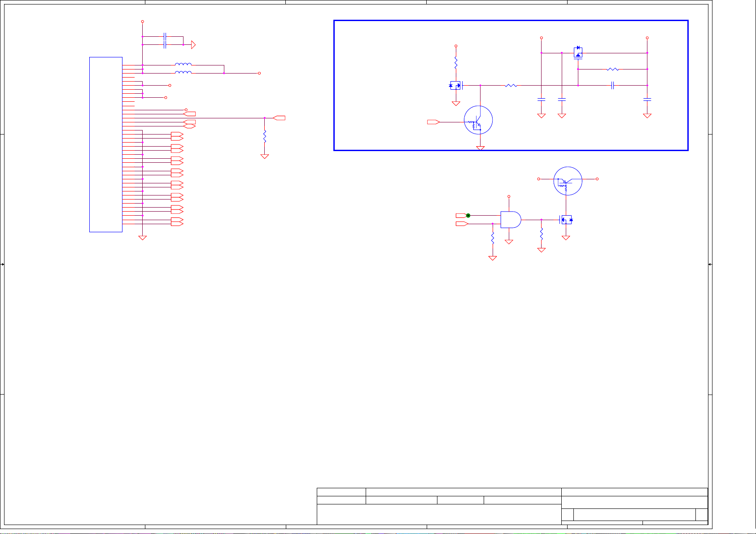
Task: Click the title block at the sheet bottom
Action: [x=512, y=506]
